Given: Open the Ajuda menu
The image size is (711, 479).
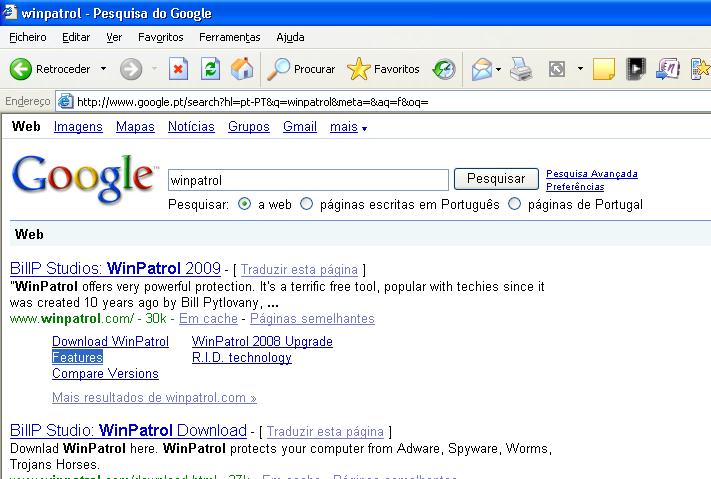Looking at the screenshot, I should tap(290, 37).
